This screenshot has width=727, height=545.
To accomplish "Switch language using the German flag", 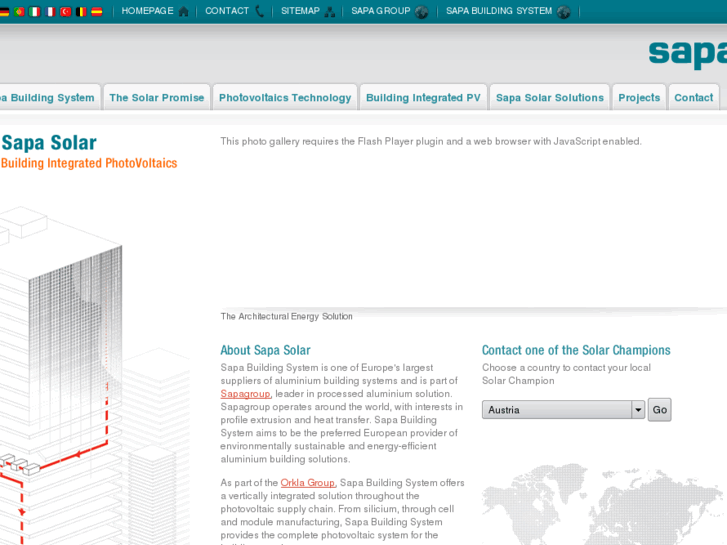I will click(4, 12).
